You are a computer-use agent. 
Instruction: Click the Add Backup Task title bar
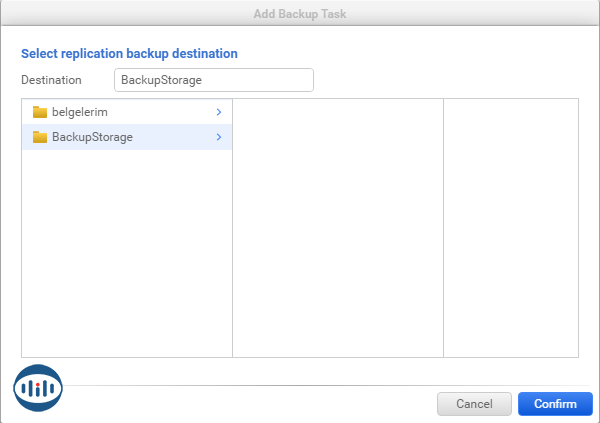[x=300, y=13]
